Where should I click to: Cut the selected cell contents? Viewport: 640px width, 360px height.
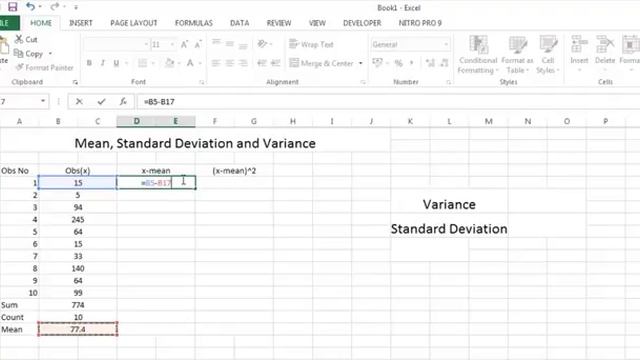(26, 40)
